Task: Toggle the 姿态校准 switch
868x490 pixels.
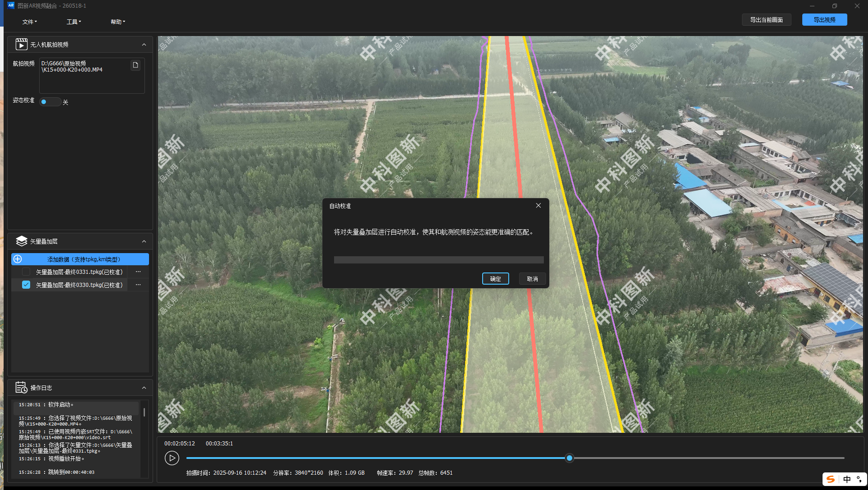Action: [x=50, y=102]
